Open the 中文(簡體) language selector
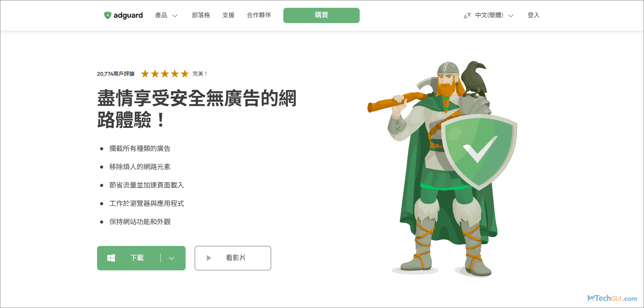The height and width of the screenshot is (308, 644). tap(494, 15)
